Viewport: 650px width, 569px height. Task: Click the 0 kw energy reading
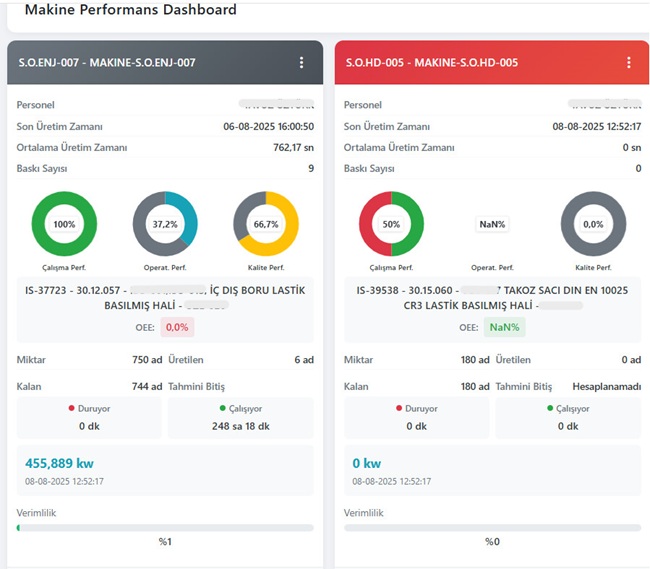click(367, 463)
